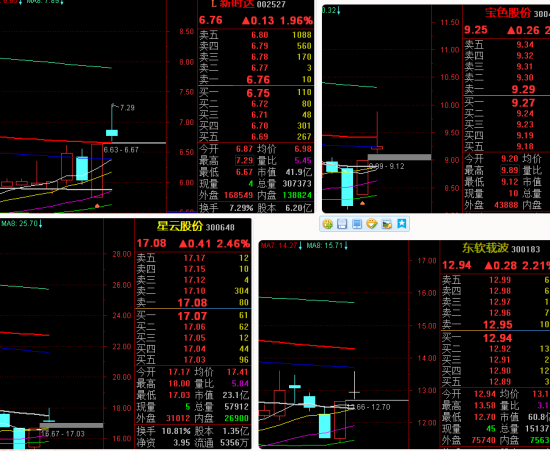
Task: Click the add emoticon icon with green plus
Action: [328, 224]
